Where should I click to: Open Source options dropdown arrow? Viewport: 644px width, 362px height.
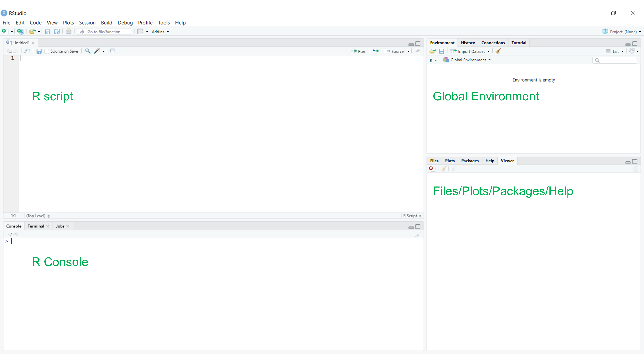pyautogui.click(x=408, y=51)
